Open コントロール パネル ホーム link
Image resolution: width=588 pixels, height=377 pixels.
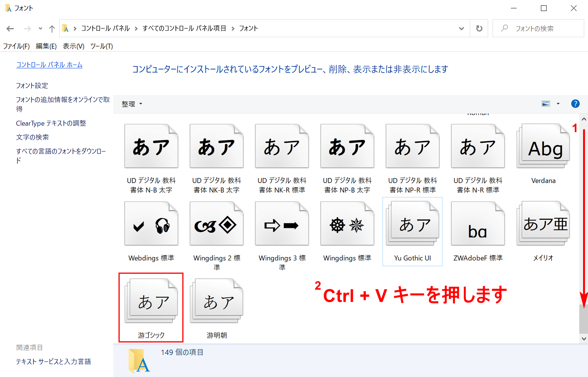point(49,65)
